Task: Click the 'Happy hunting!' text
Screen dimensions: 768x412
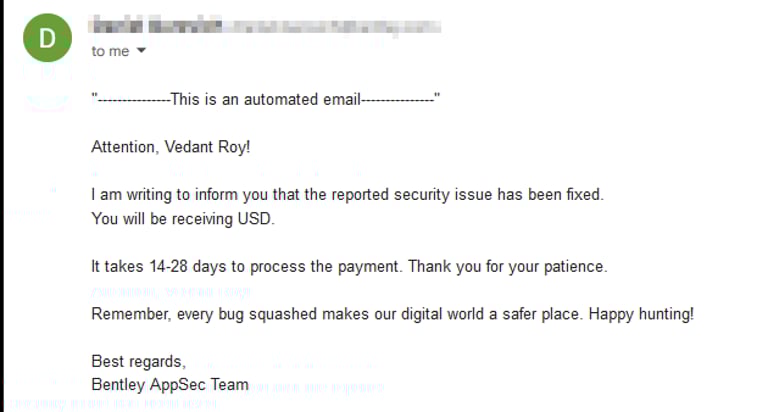Action: point(641,314)
